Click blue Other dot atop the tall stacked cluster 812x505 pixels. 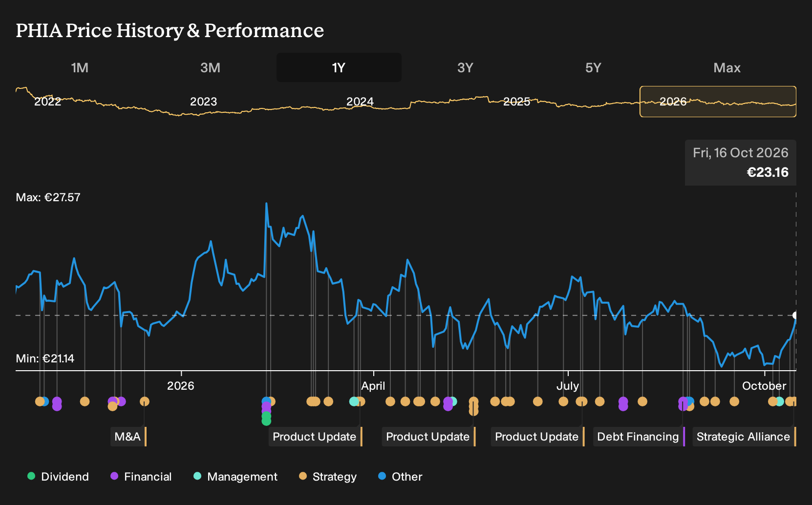point(266,401)
